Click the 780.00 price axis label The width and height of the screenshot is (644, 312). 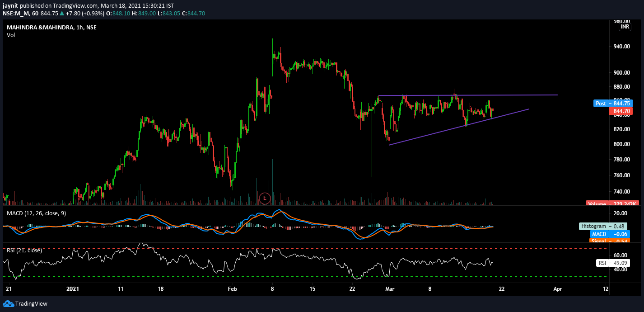[622, 160]
